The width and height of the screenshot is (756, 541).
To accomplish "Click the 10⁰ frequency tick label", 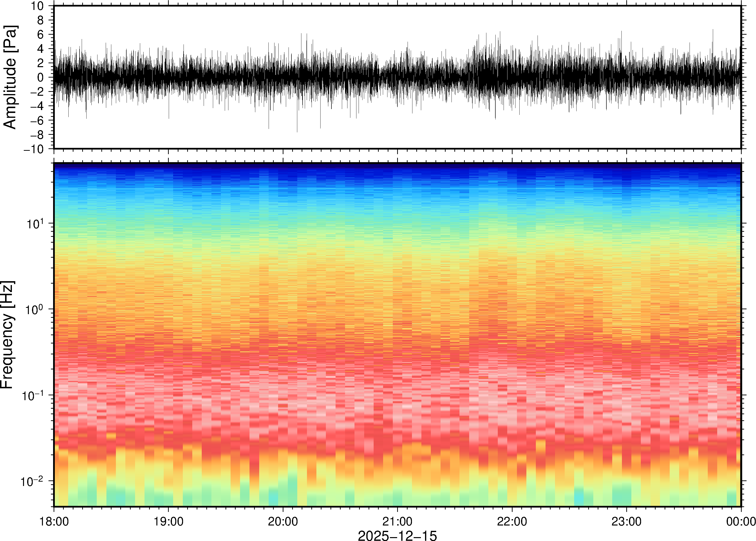I will click(35, 309).
